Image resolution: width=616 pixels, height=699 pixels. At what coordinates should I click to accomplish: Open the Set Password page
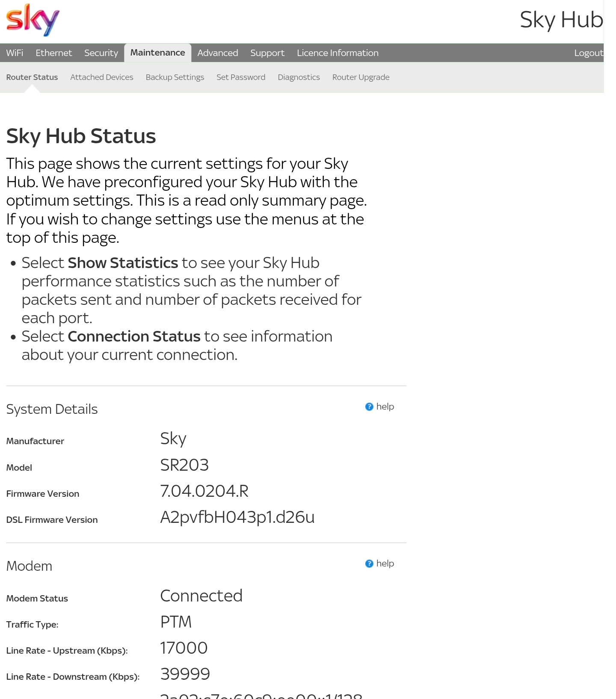pos(241,77)
